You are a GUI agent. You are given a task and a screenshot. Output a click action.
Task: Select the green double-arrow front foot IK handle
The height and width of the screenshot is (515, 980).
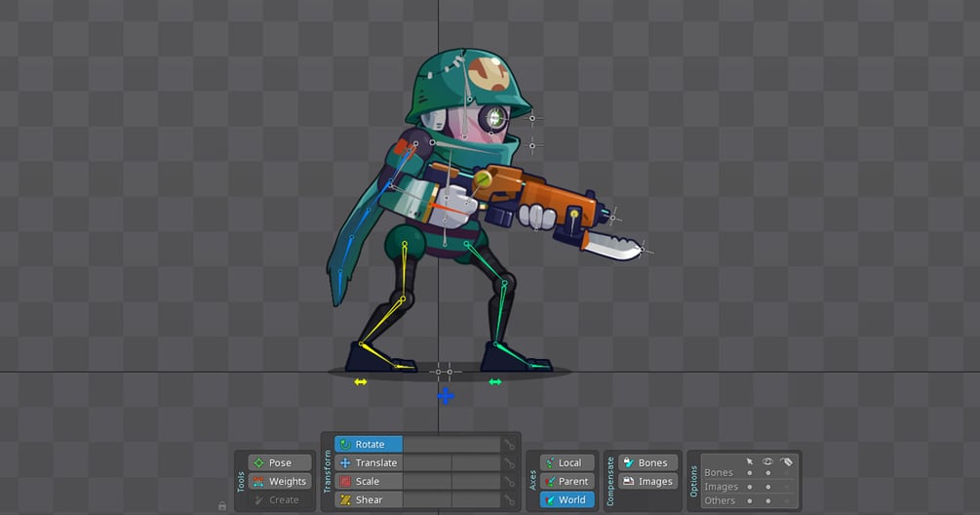495,382
